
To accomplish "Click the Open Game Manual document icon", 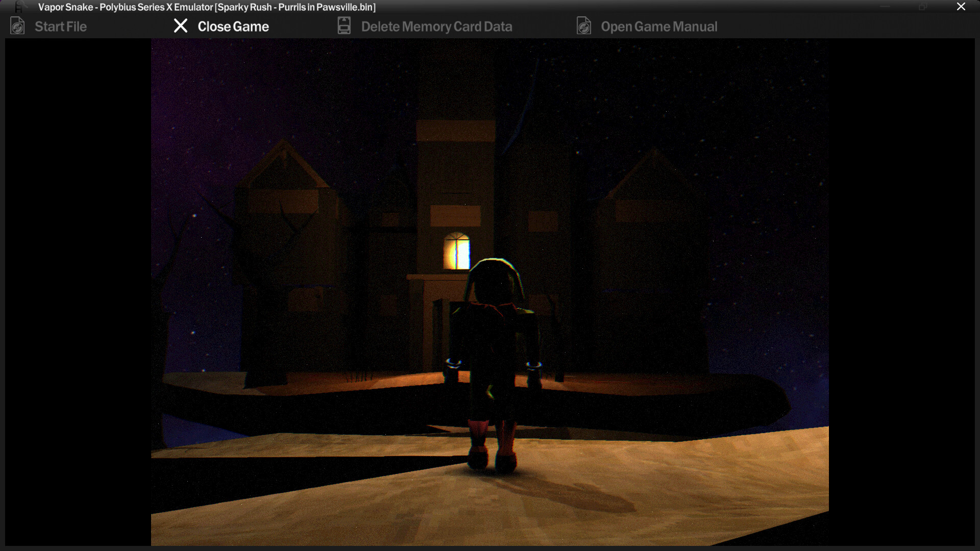I will pos(584,26).
